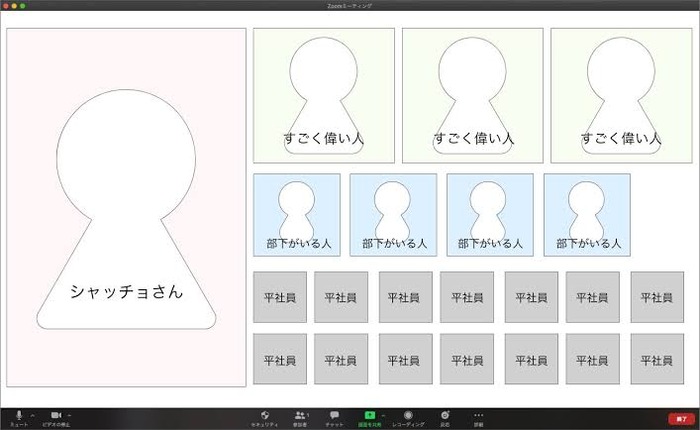Open the Reactions smiley menu

(445, 418)
